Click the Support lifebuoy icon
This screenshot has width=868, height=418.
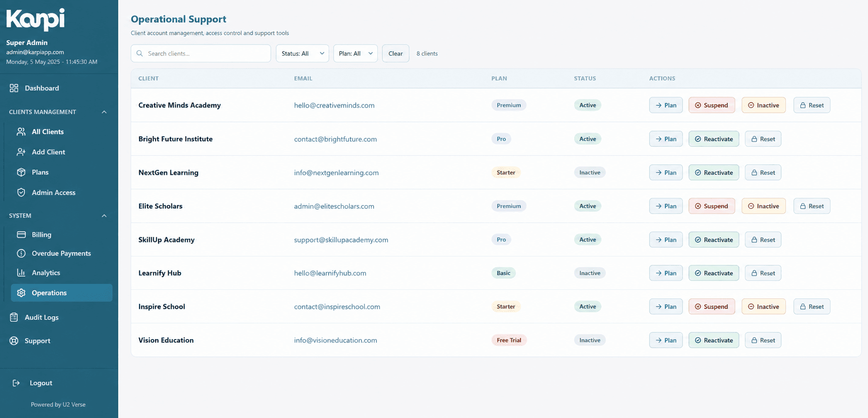(14, 341)
